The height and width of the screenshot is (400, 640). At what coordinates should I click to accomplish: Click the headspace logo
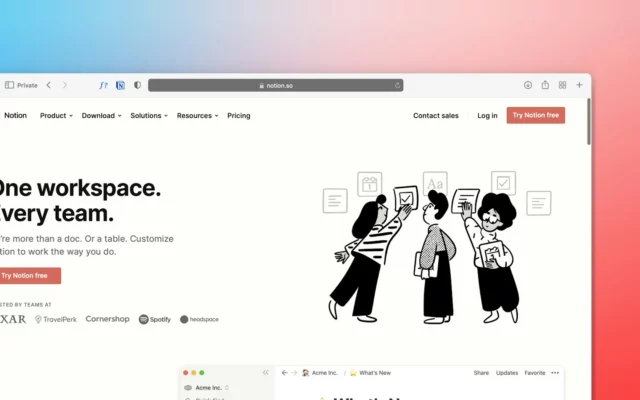point(199,319)
